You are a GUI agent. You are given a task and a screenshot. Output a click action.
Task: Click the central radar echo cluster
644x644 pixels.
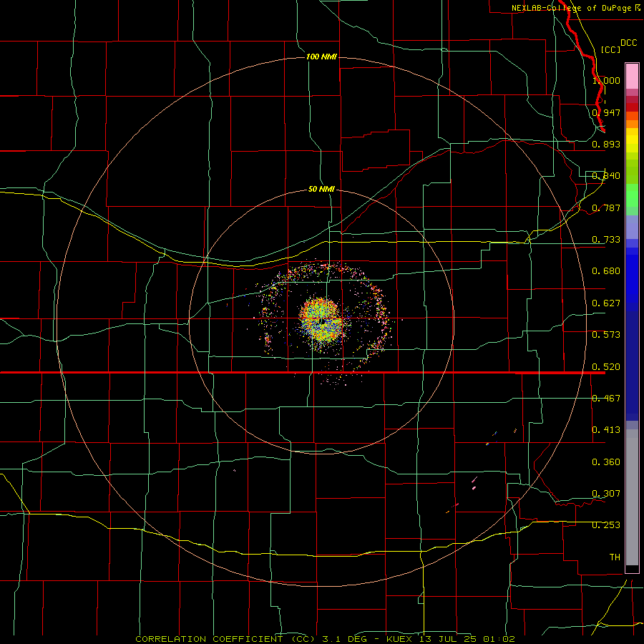[x=323, y=321]
